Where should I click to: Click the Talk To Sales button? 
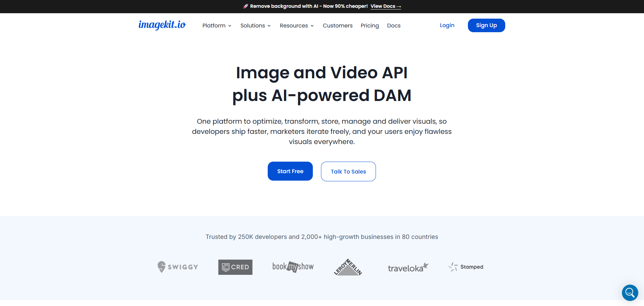tap(348, 171)
